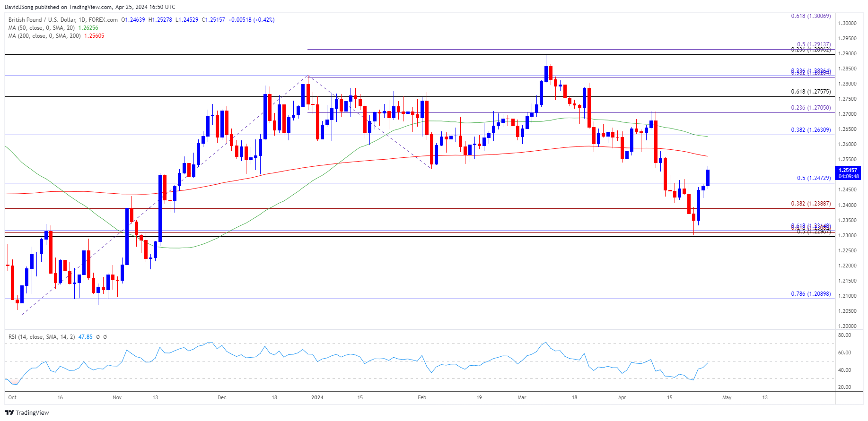Select the low price L1.24529
The width and height of the screenshot is (868, 421).
pyautogui.click(x=187, y=20)
